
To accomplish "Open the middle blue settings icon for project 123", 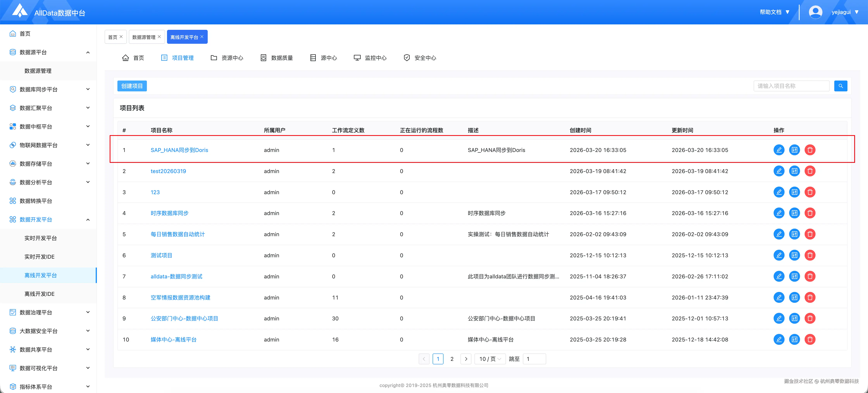I will click(x=794, y=192).
